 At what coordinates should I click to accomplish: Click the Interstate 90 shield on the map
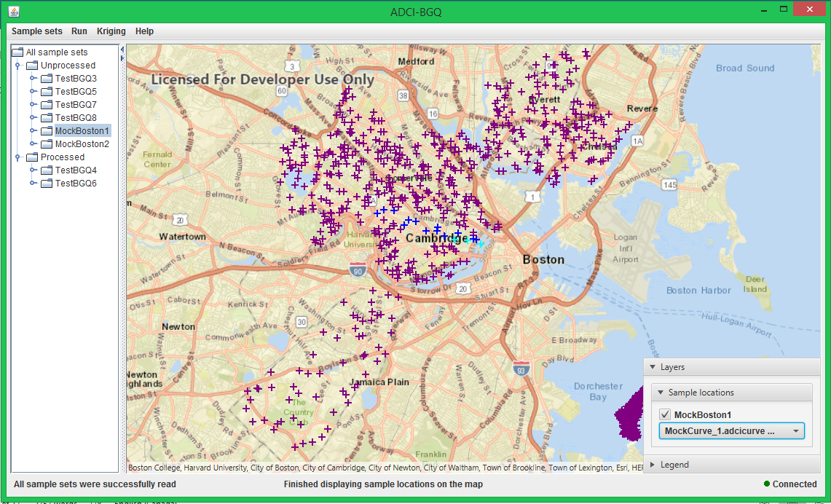click(358, 270)
